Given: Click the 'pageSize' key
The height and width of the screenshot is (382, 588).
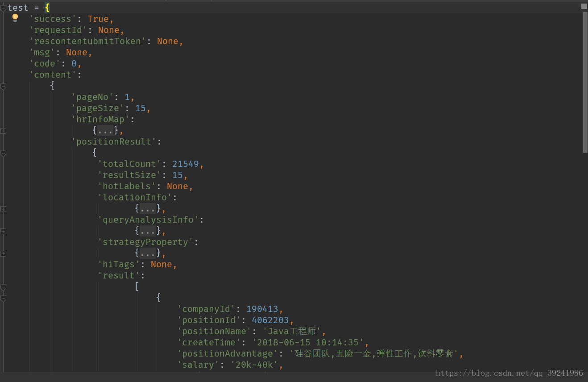Looking at the screenshot, I should 98,108.
